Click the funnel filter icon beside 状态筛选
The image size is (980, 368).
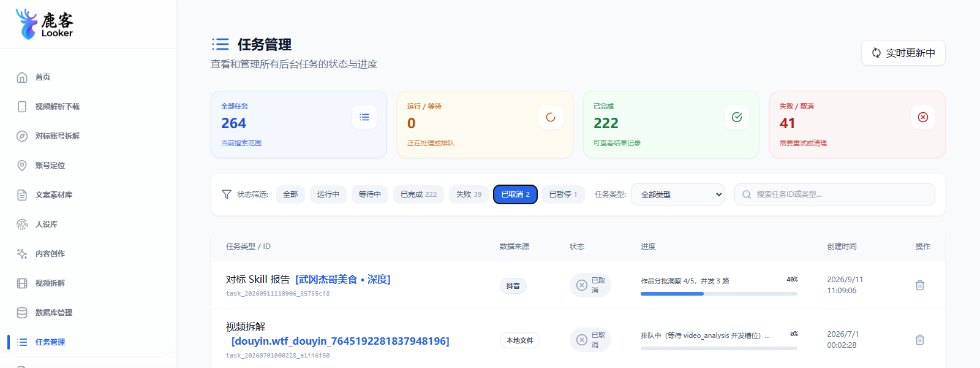[227, 194]
